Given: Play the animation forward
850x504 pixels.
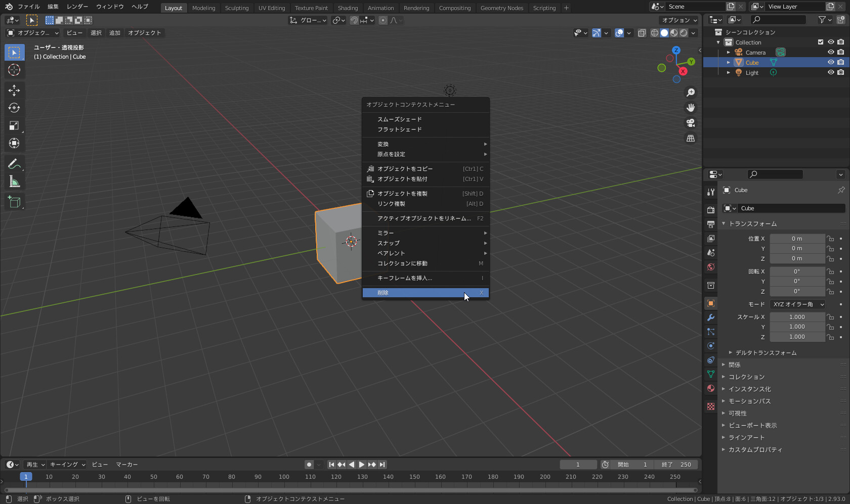Looking at the screenshot, I should (362, 465).
